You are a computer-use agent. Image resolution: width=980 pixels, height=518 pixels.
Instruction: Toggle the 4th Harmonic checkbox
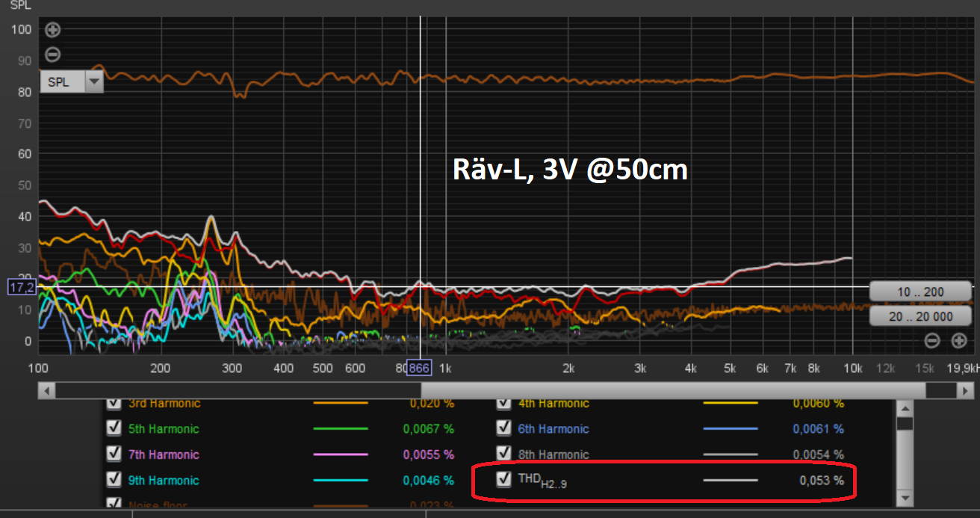click(504, 404)
